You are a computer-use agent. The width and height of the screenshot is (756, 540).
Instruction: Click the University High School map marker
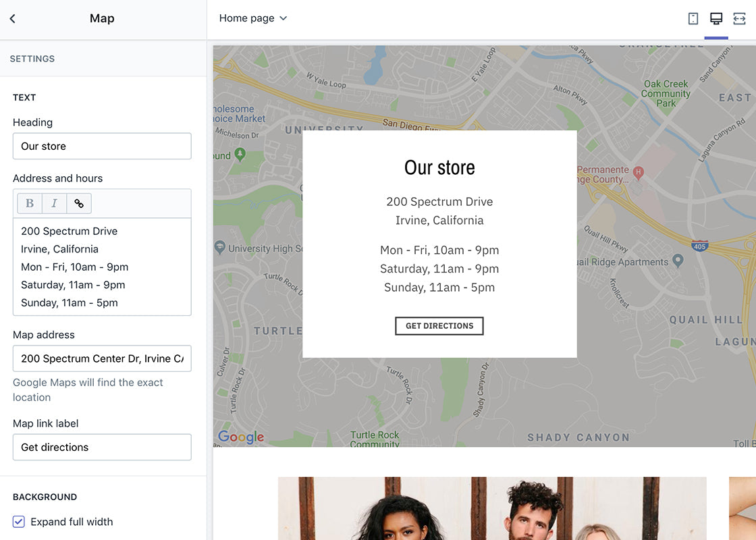220,247
